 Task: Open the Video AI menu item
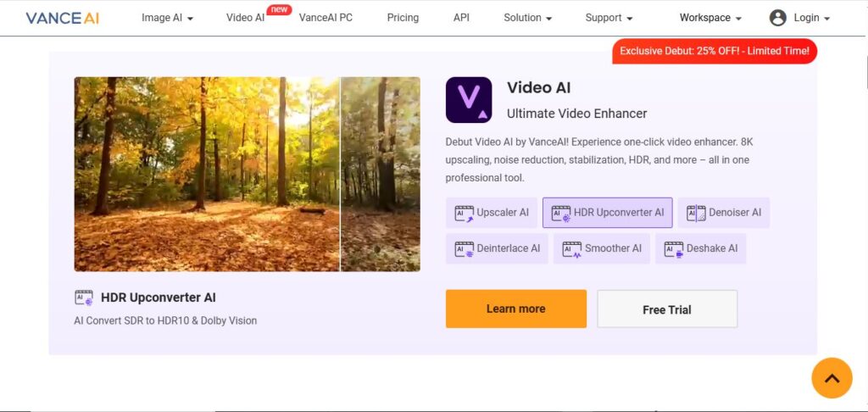(245, 18)
